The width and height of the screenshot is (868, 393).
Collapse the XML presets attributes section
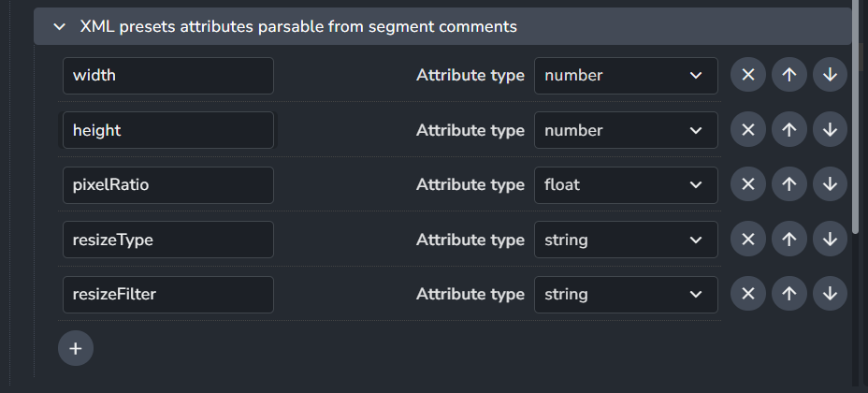point(60,26)
